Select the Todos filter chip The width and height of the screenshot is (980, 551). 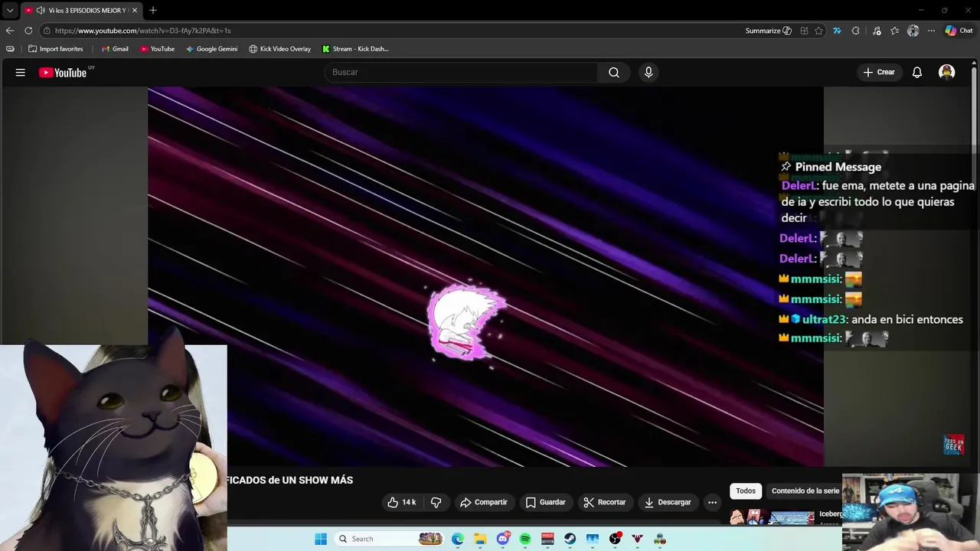746,491
